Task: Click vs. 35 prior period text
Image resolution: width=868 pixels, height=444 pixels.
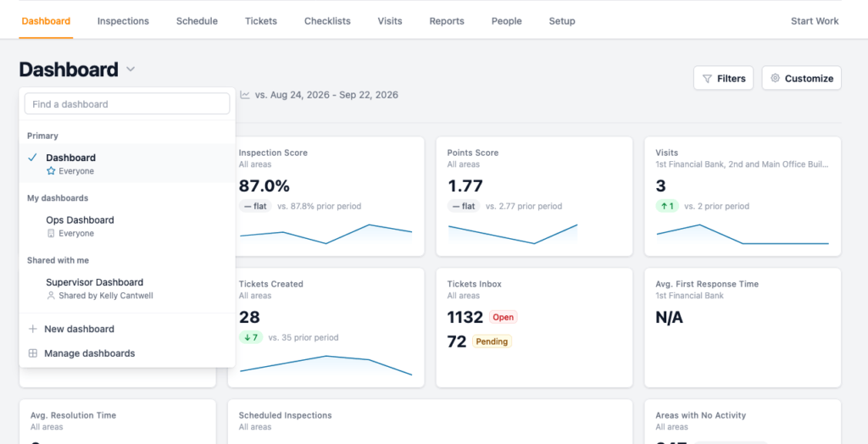Action: tap(303, 338)
